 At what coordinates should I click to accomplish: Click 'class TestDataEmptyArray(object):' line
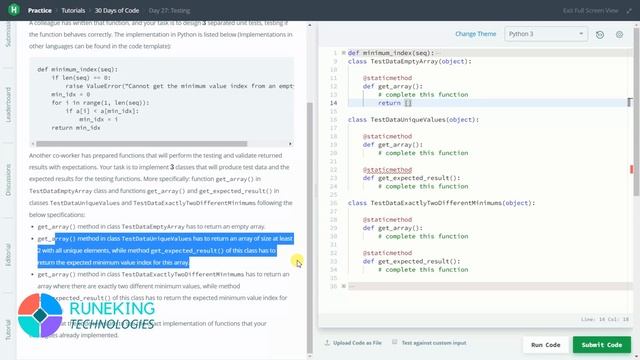(x=409, y=61)
